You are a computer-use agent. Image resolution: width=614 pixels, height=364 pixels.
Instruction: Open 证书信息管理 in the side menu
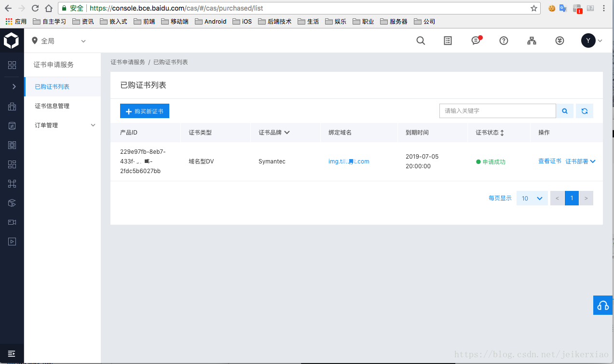52,106
